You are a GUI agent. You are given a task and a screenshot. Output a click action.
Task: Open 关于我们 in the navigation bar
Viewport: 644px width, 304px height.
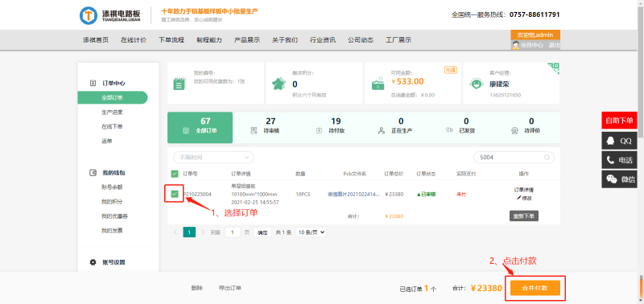click(x=285, y=40)
